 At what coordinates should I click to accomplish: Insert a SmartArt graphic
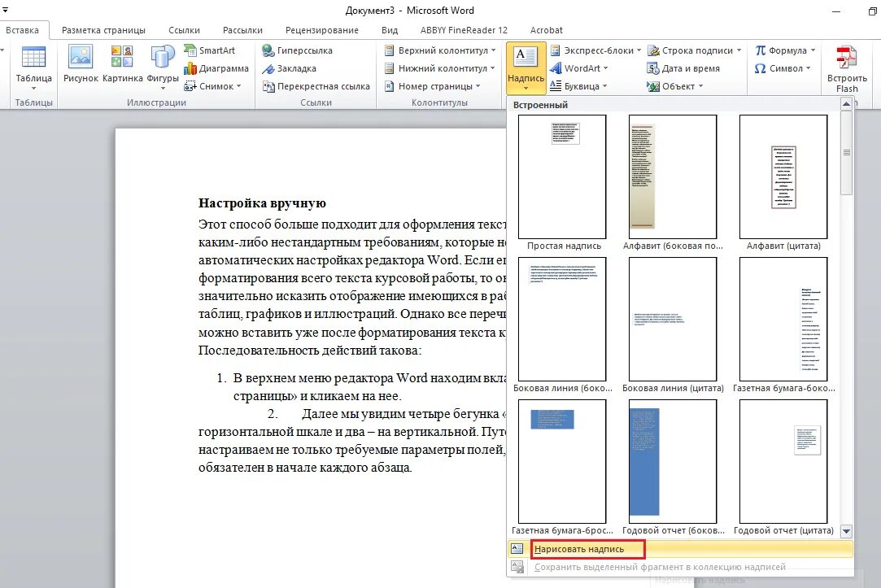click(210, 50)
